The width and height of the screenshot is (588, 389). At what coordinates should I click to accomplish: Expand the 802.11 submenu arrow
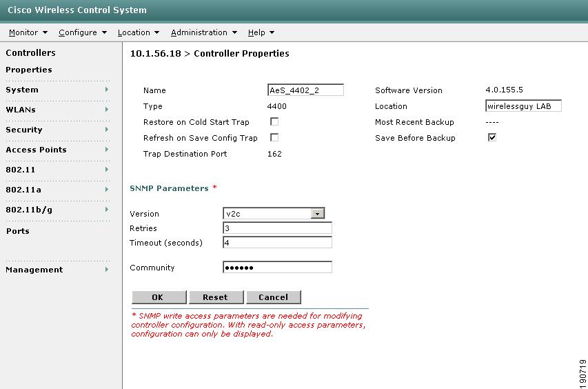pos(107,170)
